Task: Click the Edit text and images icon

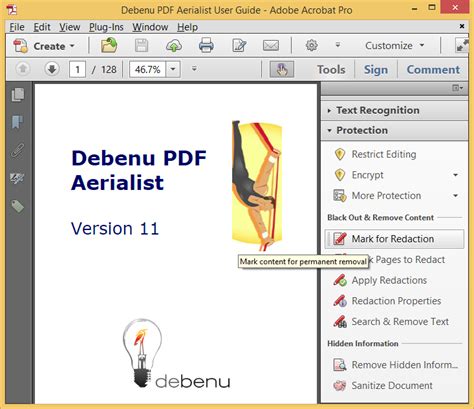Action: [239, 46]
